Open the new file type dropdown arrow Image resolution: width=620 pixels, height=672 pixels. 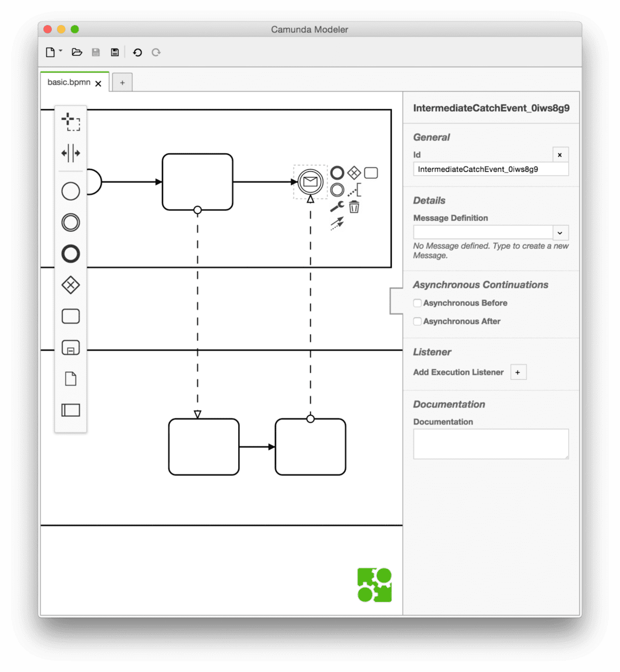[61, 50]
